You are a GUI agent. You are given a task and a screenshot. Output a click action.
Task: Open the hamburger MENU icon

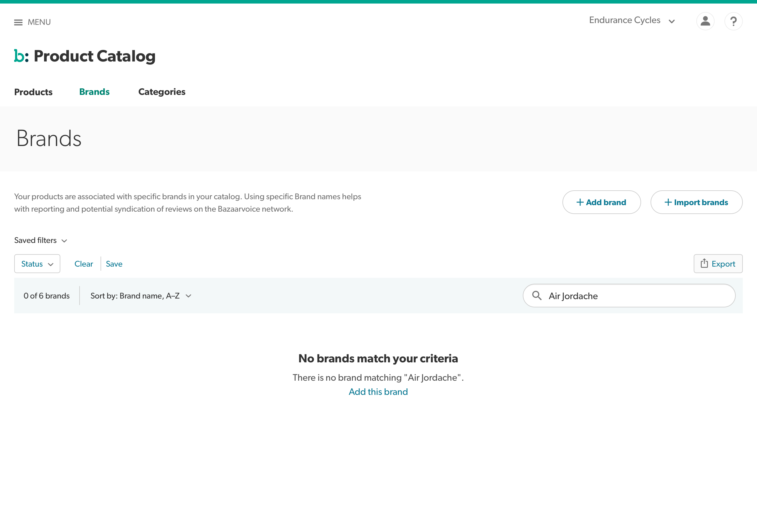[18, 22]
